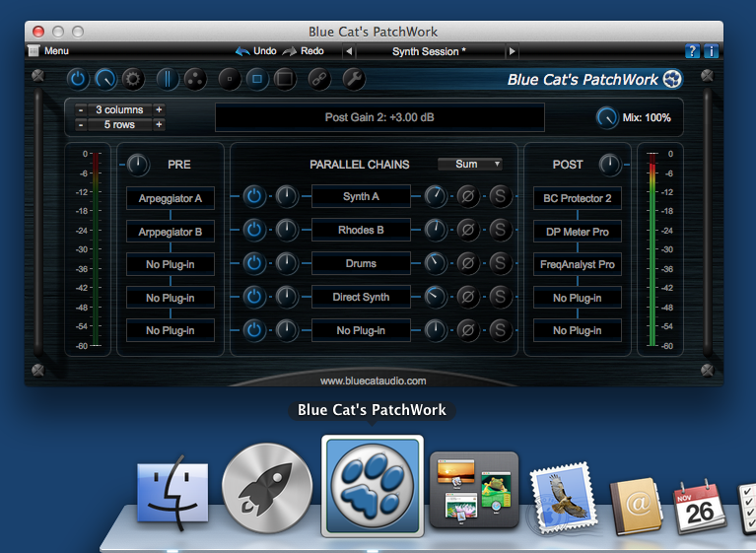Toggle power for the fifth empty chain

click(254, 330)
